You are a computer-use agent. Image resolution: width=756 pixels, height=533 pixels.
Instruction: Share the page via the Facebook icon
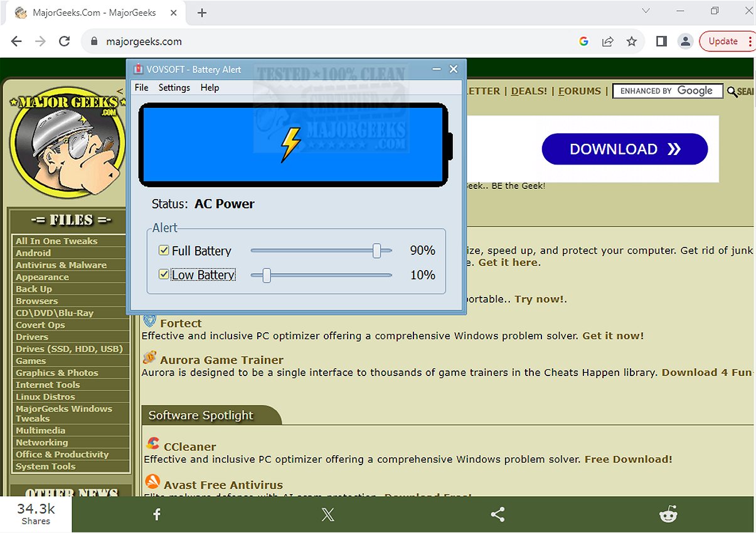click(x=156, y=514)
